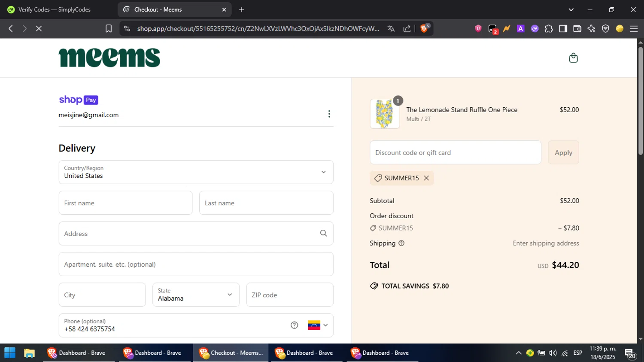Open Leo AI sparkle icon
The width and height of the screenshot is (644, 362).
591,28
